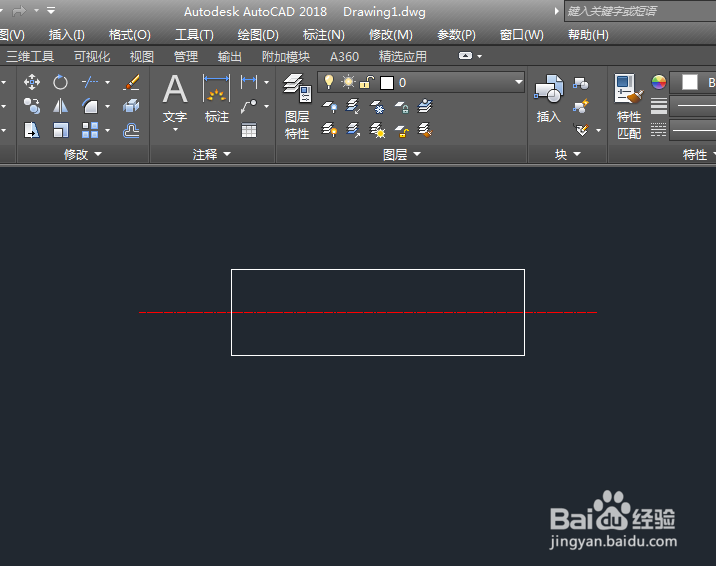Open the 文字 dropdown arrow
The image size is (716, 566).
tap(175, 130)
